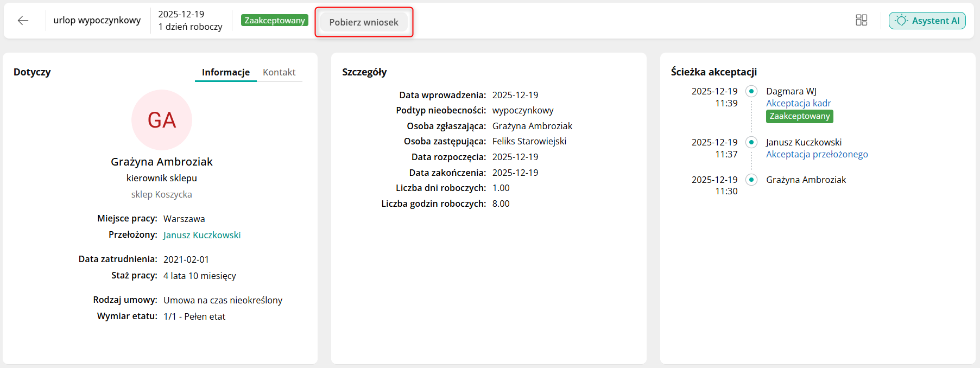Click the sklep Koszycka location link
This screenshot has width=980, height=368.
click(x=162, y=194)
